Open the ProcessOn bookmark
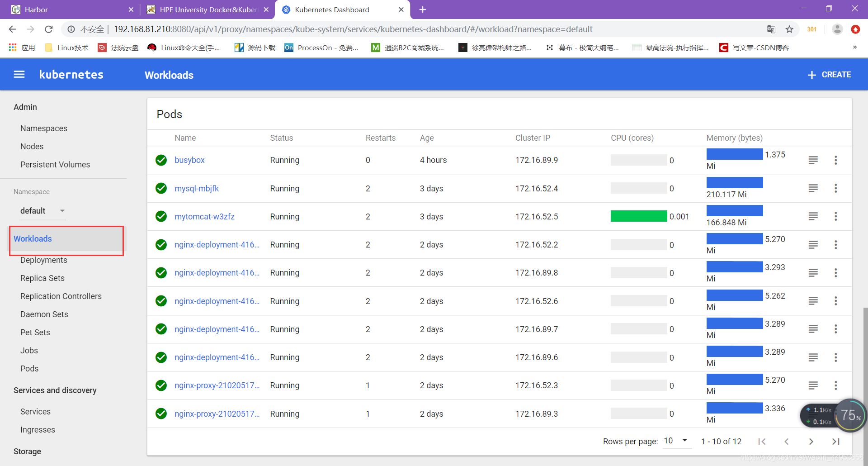 pos(321,48)
